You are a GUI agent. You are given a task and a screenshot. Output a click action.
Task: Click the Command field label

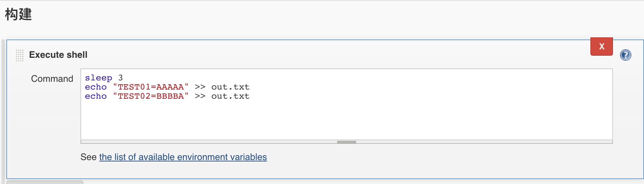click(52, 79)
